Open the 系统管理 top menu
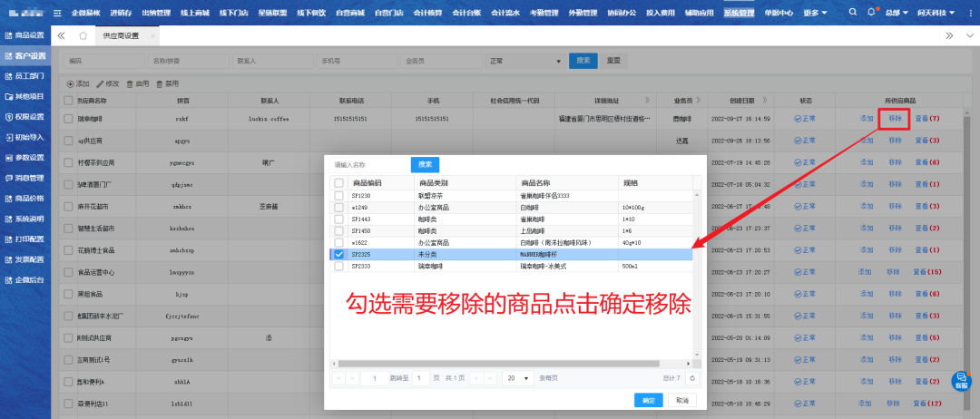 click(740, 14)
